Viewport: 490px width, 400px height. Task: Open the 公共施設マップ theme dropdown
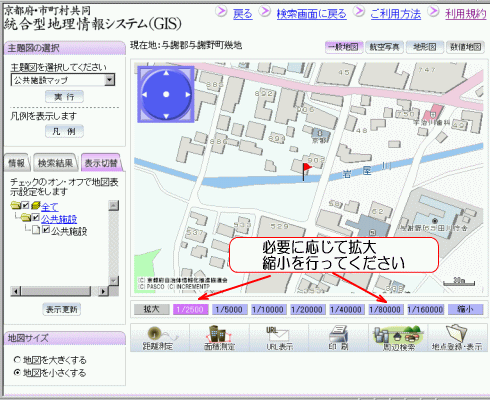coord(109,80)
